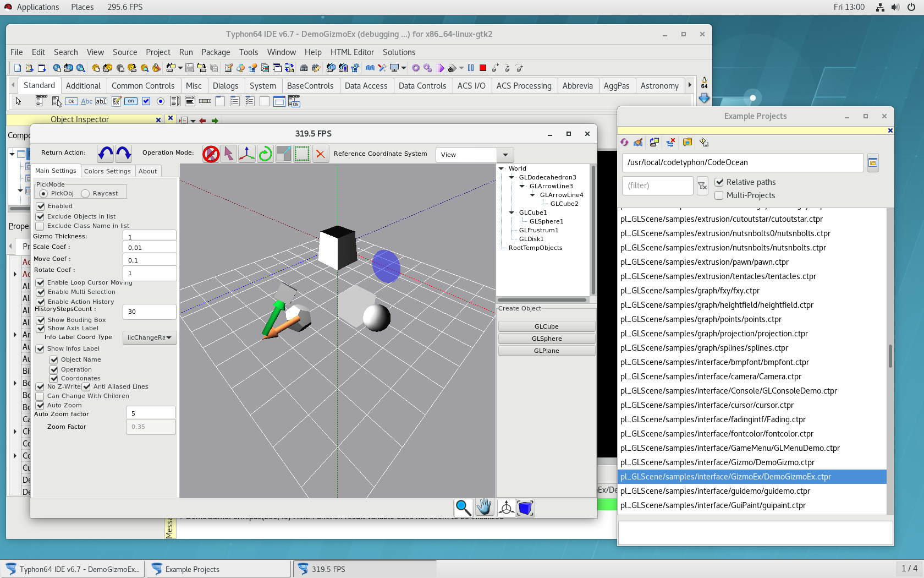Viewport: 924px width, 578px height.
Task: Toggle Relative paths checkbox
Action: [x=719, y=182]
